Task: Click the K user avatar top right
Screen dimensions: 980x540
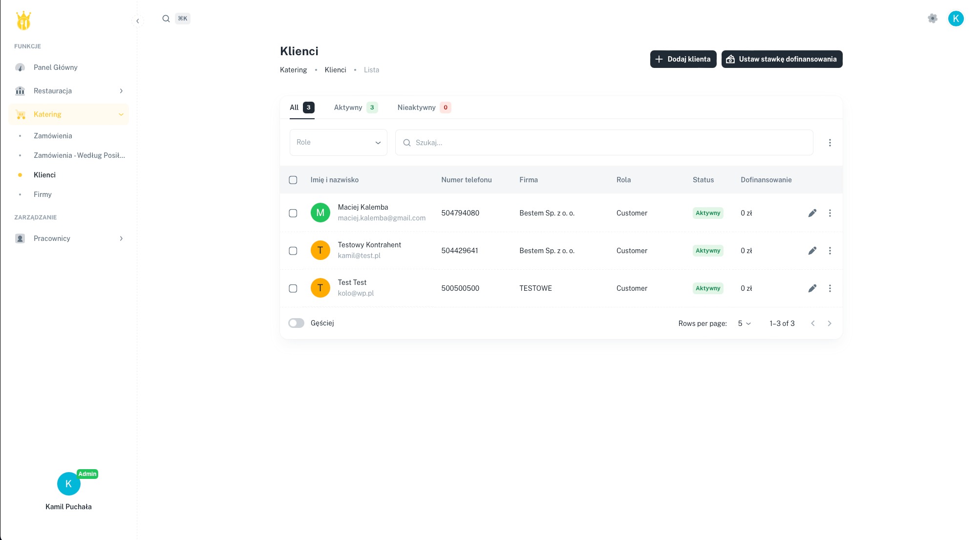Action: pos(956,19)
